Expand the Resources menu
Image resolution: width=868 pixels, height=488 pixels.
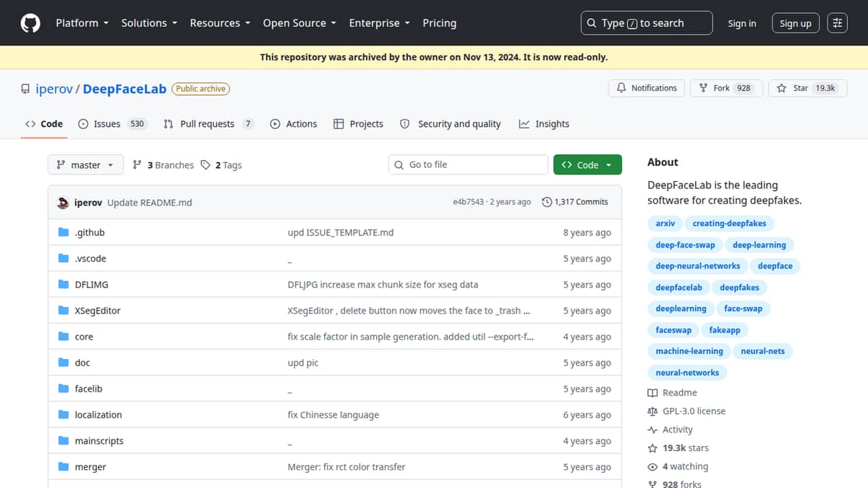click(220, 23)
